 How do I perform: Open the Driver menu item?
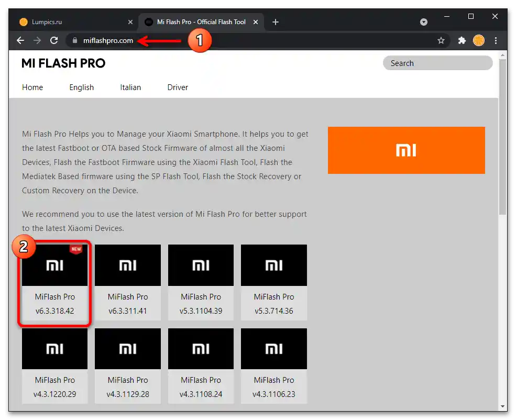(x=178, y=87)
